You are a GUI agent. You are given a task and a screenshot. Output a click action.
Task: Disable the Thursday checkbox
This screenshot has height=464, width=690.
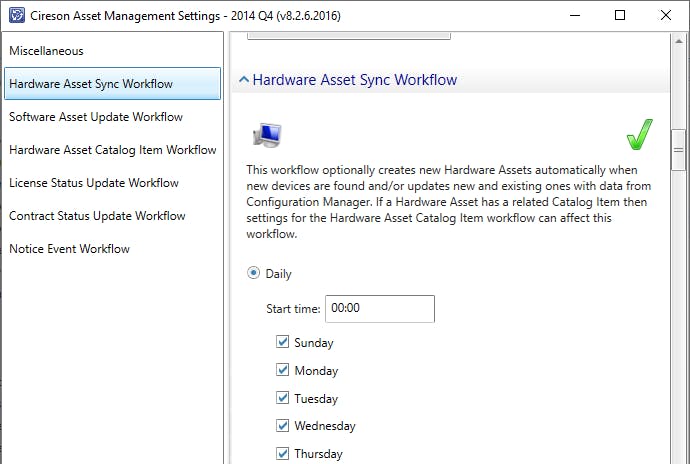pos(283,453)
